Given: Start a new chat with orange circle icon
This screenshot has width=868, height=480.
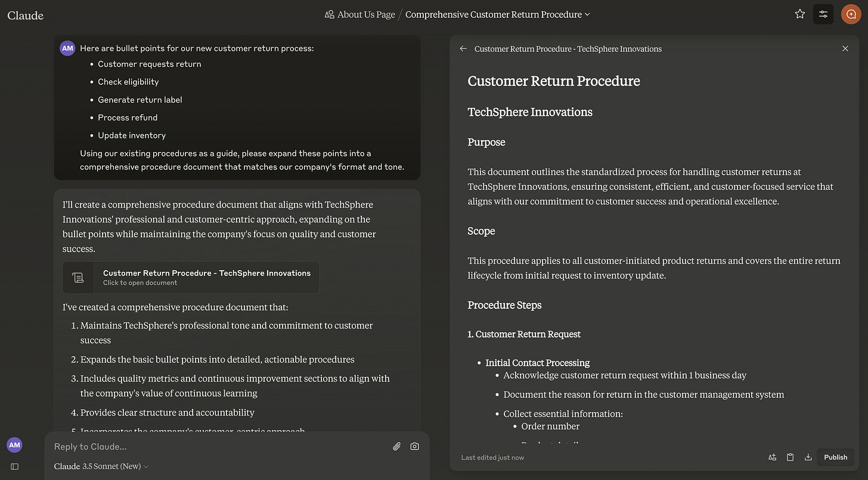Looking at the screenshot, I should coord(851,14).
